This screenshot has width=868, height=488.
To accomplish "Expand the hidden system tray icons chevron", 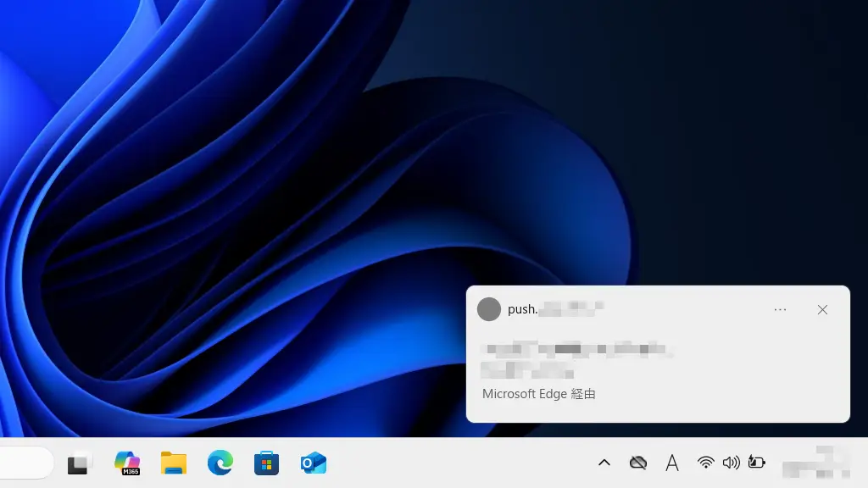I will pyautogui.click(x=604, y=463).
